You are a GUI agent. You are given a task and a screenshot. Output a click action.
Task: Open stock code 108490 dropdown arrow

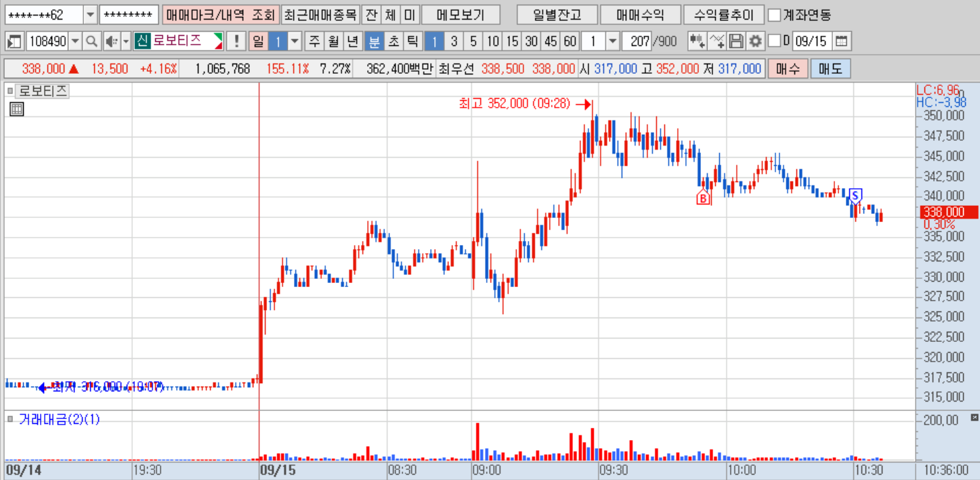75,41
